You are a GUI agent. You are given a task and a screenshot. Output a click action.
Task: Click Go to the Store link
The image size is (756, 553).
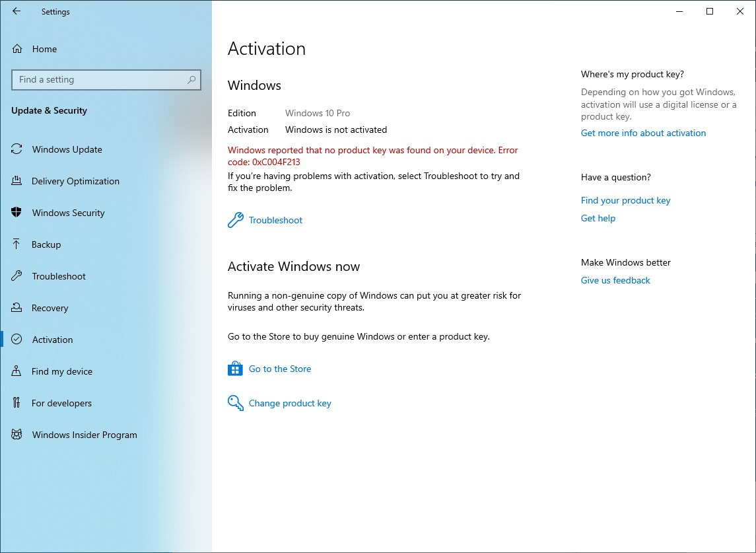[x=280, y=369]
